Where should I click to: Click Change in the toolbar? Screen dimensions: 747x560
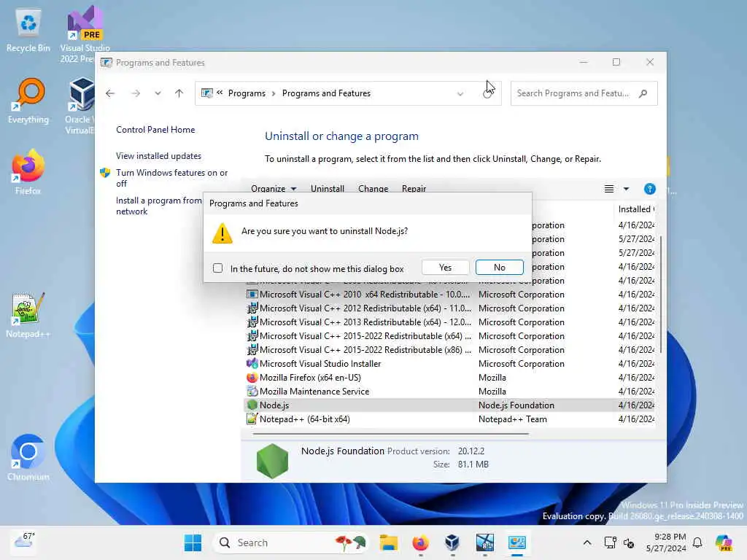[x=373, y=189]
